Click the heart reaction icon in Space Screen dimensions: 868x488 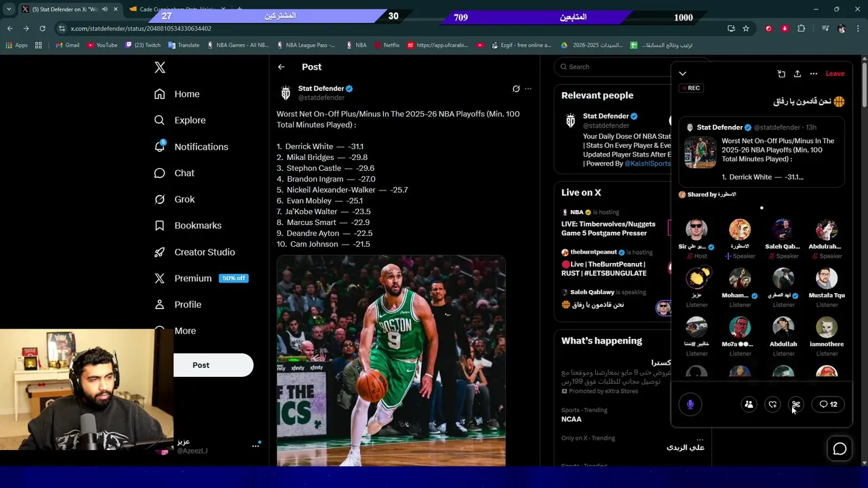(772, 405)
